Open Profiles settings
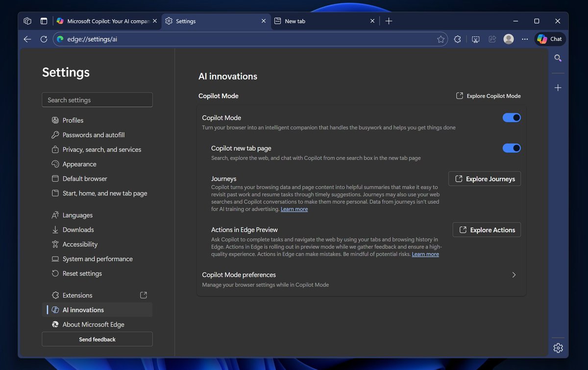 pos(97,121)
